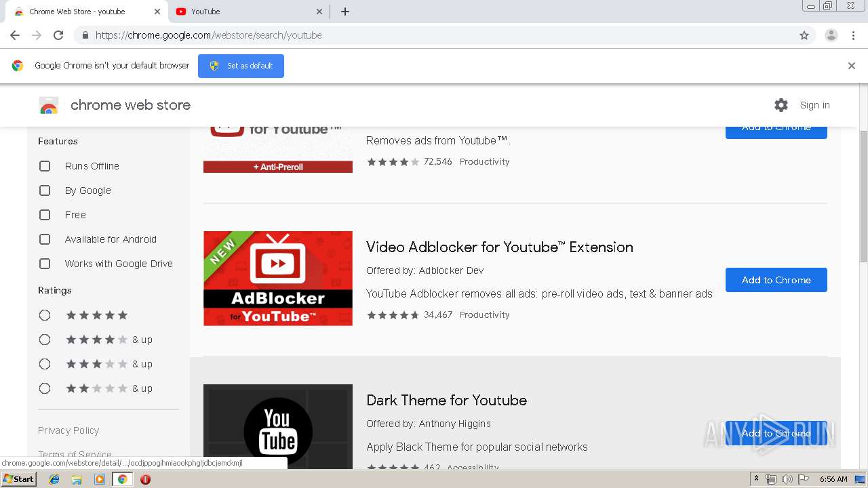The height and width of the screenshot is (488, 868).
Task: Add Video Adblocker for Youtube to Chrome
Action: [x=776, y=280]
